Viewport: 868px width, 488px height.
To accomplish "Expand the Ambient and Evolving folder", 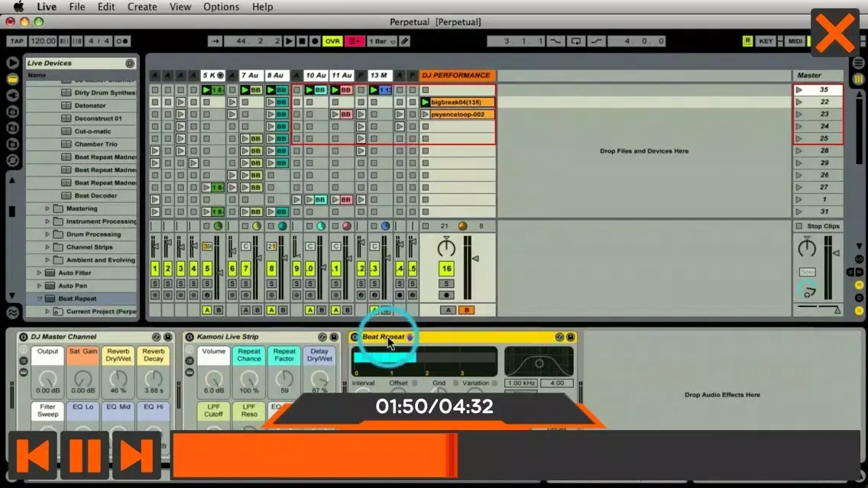I will click(47, 260).
